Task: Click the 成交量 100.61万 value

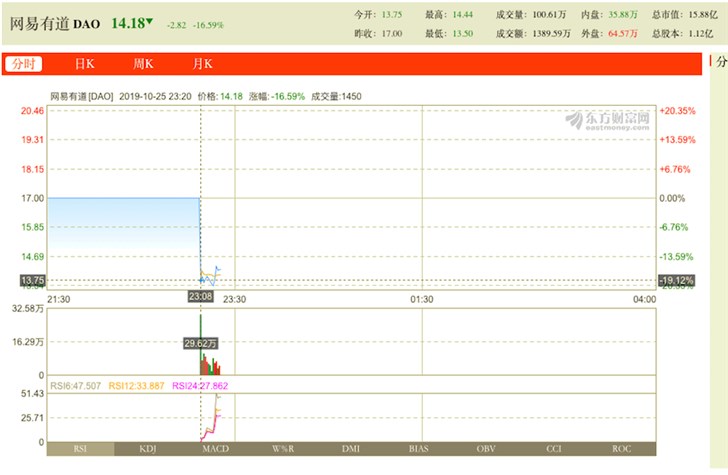Action: pos(549,14)
